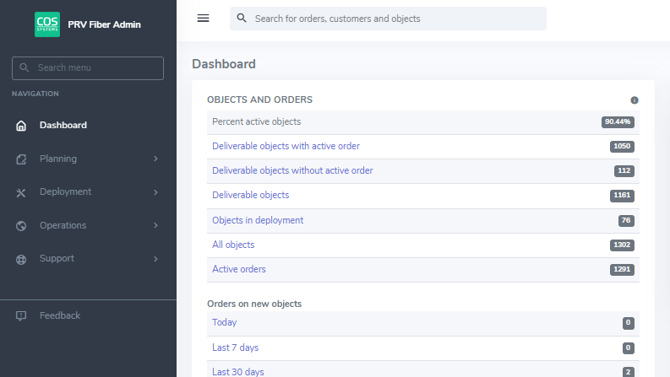The width and height of the screenshot is (670, 377).
Task: Open Deliverable objects with active order link
Action: [x=286, y=146]
